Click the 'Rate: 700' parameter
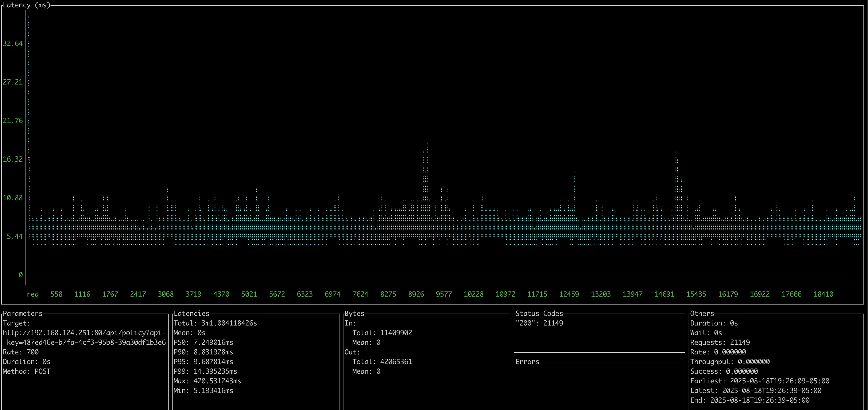 click(21, 352)
